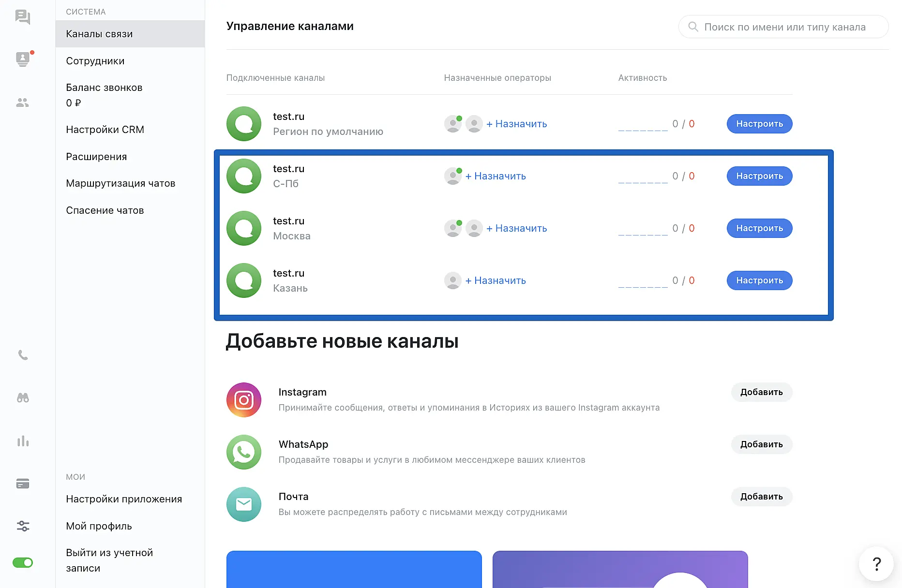Click the WhatsApp logo icon
902x588 pixels.
244,452
